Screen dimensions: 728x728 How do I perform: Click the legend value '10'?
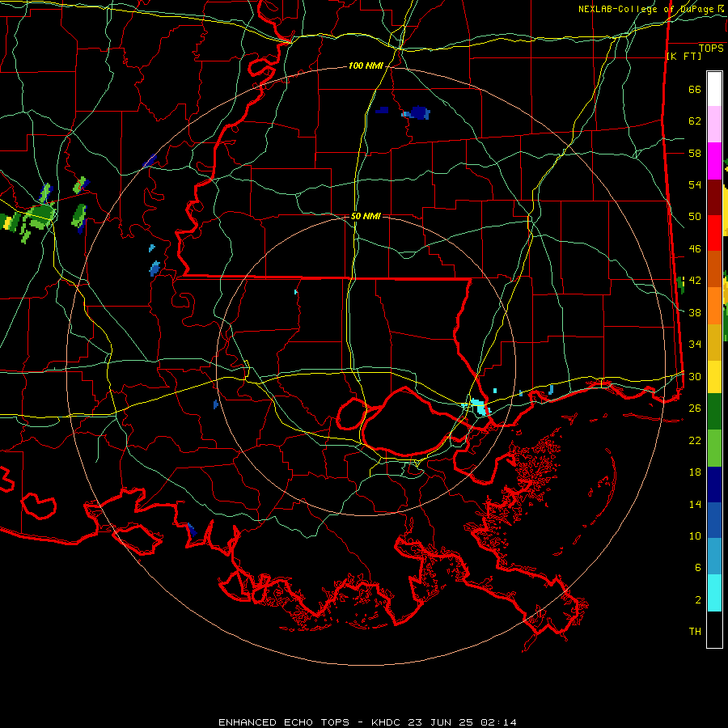point(695,535)
